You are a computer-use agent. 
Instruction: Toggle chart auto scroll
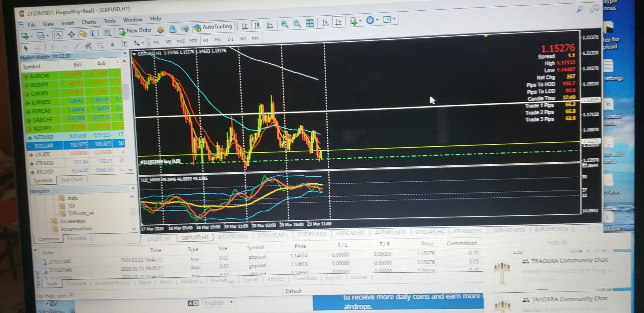point(325,22)
